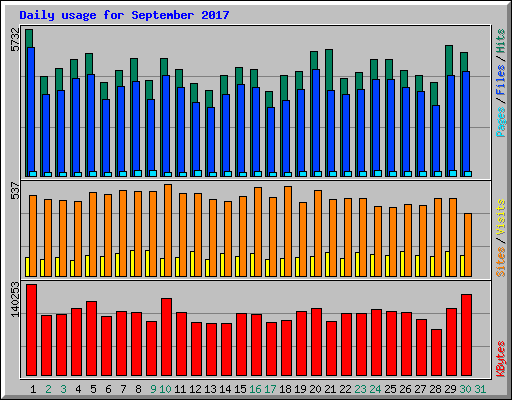The image size is (512, 400).
Task: Click the yellow sites bar for day 8
Action: pos(132,263)
